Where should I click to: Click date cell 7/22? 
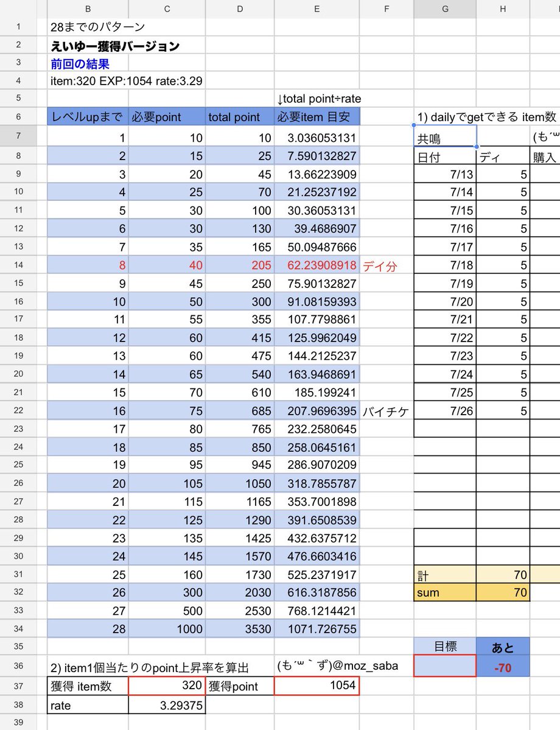(x=445, y=337)
